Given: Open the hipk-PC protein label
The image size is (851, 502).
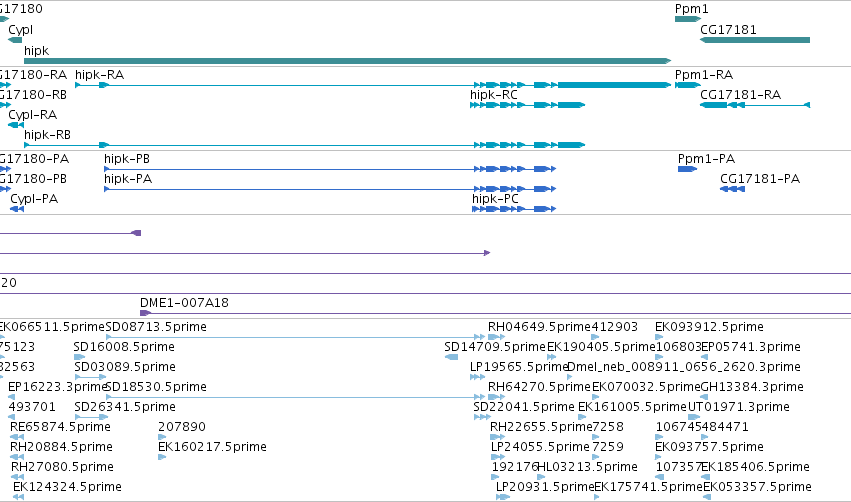Looking at the screenshot, I should coord(495,199).
